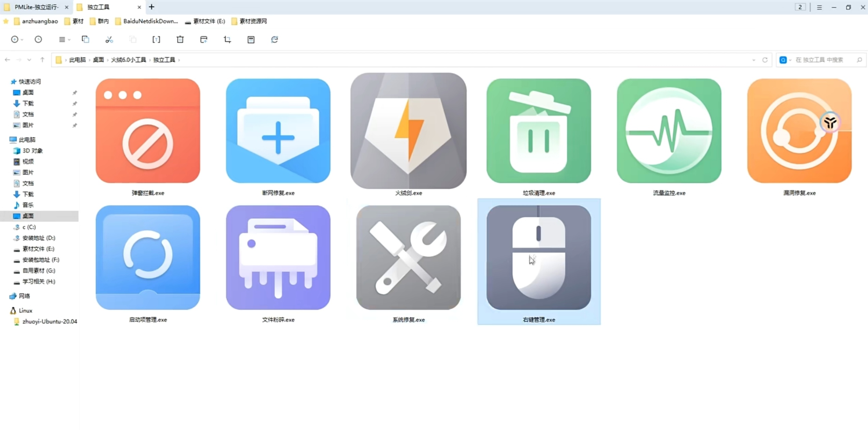The width and height of the screenshot is (868, 430).
Task: Click the Cut scissors toolbar icon
Action: click(109, 40)
